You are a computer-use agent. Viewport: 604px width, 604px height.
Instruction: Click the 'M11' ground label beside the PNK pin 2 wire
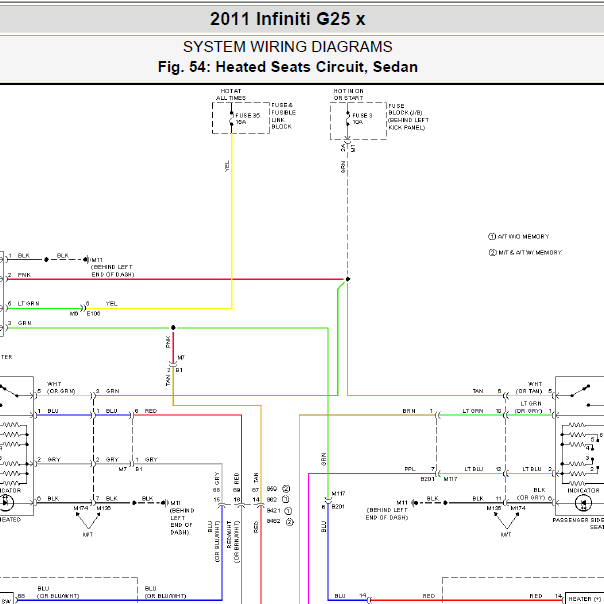(97, 260)
